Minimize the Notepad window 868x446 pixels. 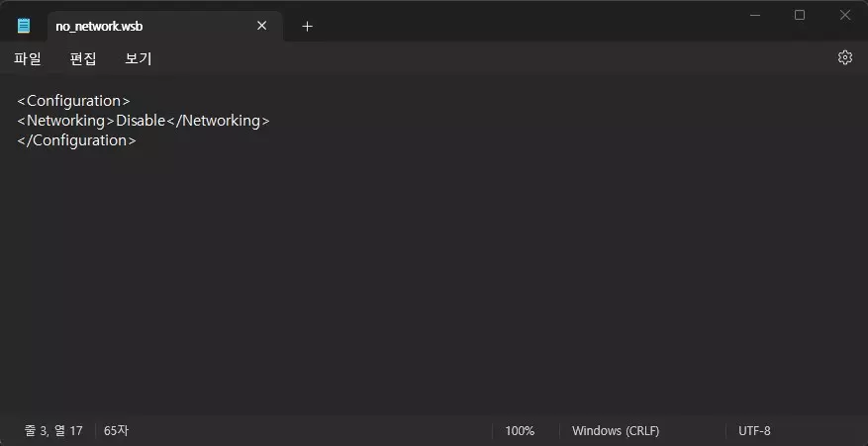(755, 16)
